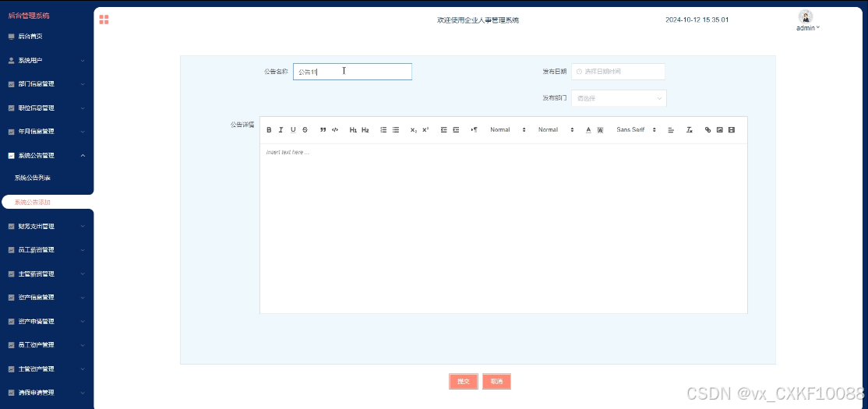Open the admin user dropdown menu
Screen dimensions: 868x409
coord(808,28)
